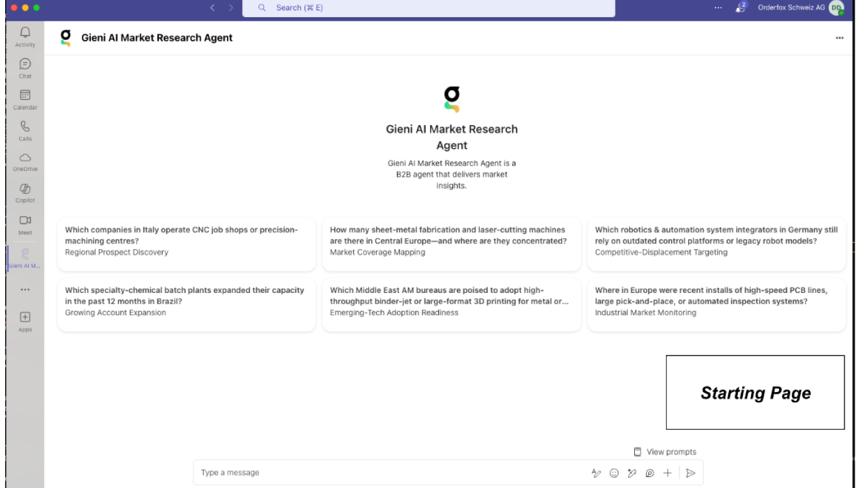
Task: Click View prompts link
Action: point(665,452)
